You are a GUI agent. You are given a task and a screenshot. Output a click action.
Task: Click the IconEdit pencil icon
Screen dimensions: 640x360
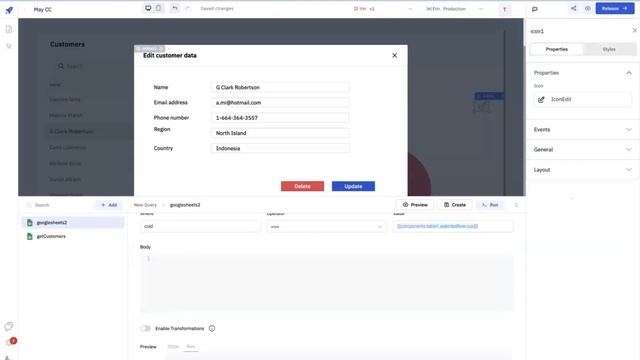541,100
